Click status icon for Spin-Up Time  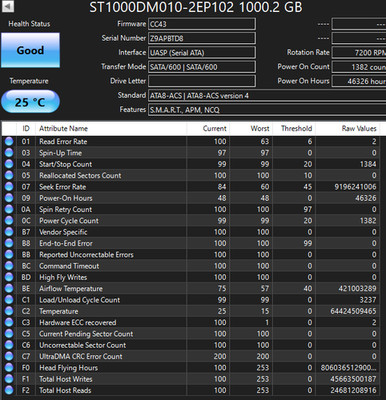click(9, 153)
